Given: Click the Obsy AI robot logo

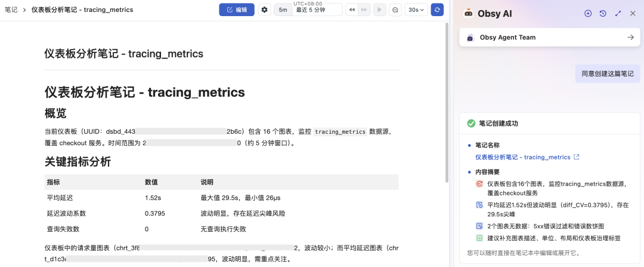Looking at the screenshot, I should (468, 14).
